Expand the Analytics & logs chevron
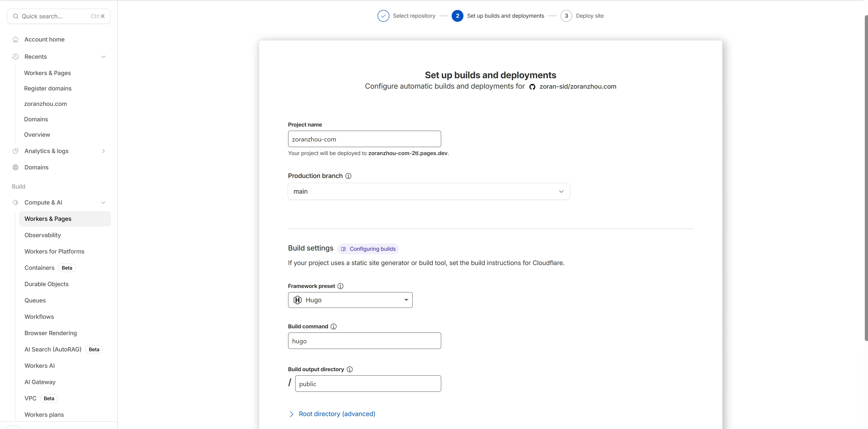868x429 pixels. [103, 151]
